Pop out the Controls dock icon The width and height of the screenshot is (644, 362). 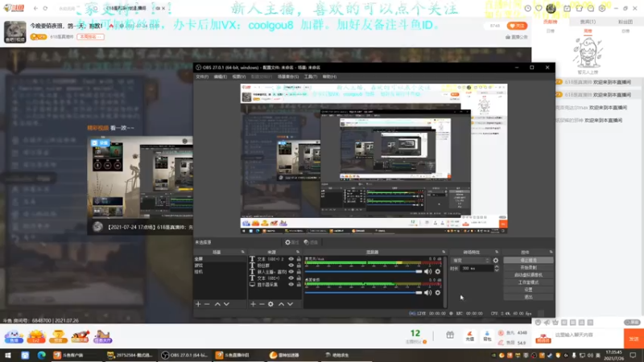click(x=551, y=252)
